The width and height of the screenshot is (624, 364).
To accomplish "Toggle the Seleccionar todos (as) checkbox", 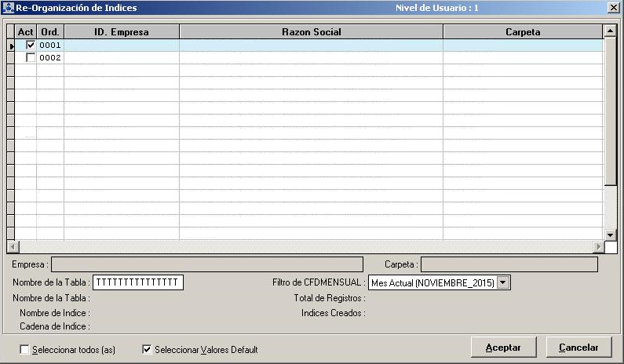I will 24,349.
